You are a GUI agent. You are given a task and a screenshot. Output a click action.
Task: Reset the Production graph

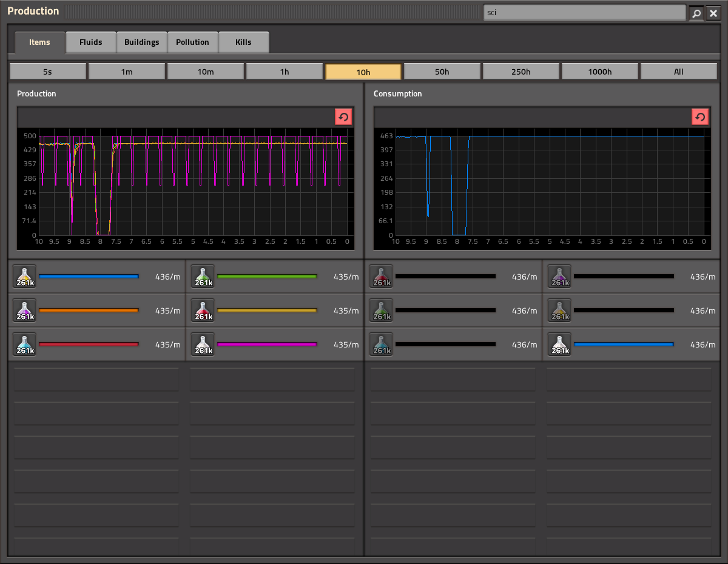[343, 117]
